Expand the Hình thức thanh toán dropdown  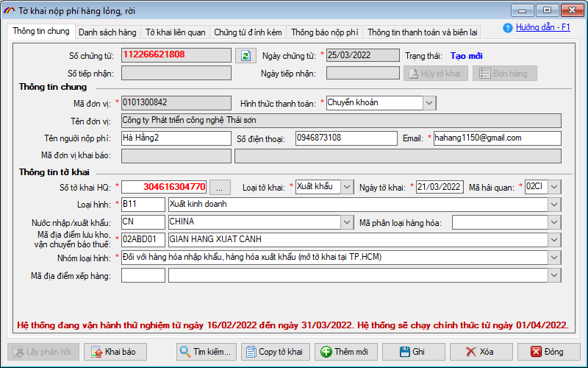(429, 103)
